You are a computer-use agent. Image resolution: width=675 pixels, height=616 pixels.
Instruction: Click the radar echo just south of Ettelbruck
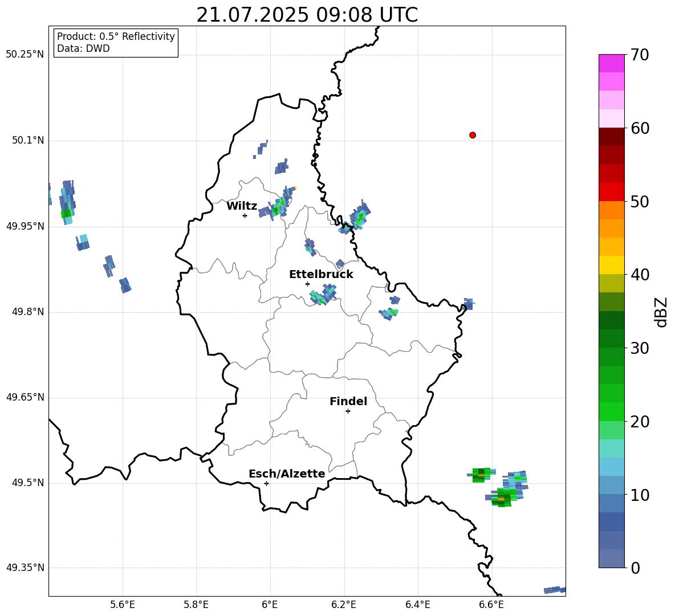pos(323,295)
